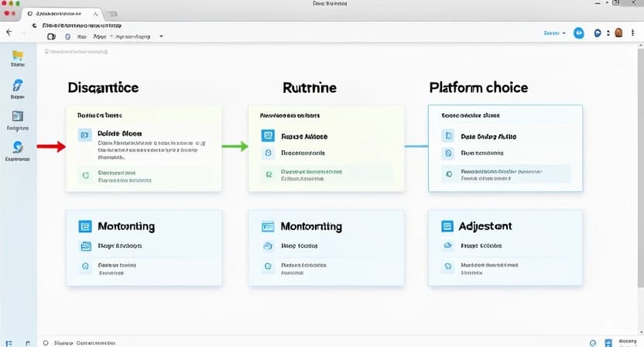Image resolution: width=644 pixels, height=347 pixels.
Task: Click the yellow folder icon in the sidebar
Action: pos(17,55)
